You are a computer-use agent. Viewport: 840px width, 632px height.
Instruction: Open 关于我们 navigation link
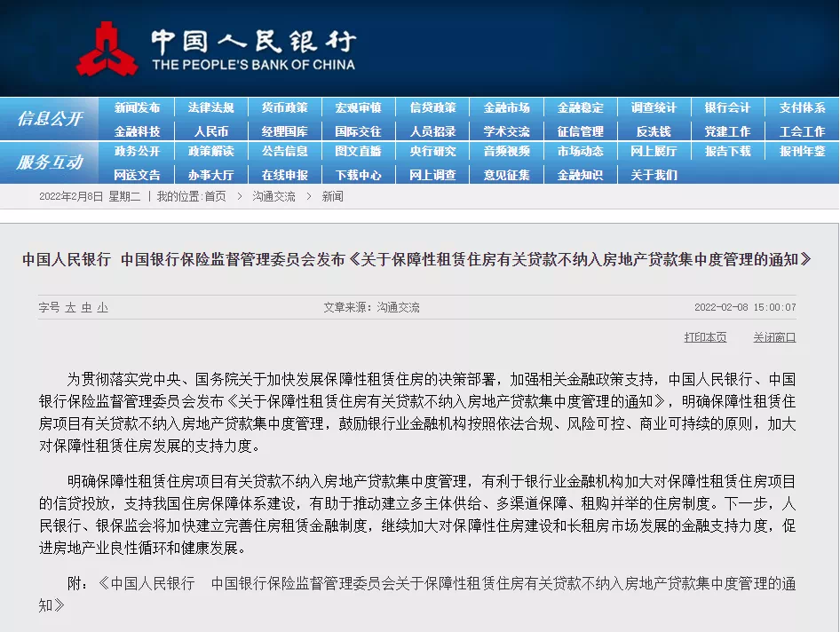[654, 175]
